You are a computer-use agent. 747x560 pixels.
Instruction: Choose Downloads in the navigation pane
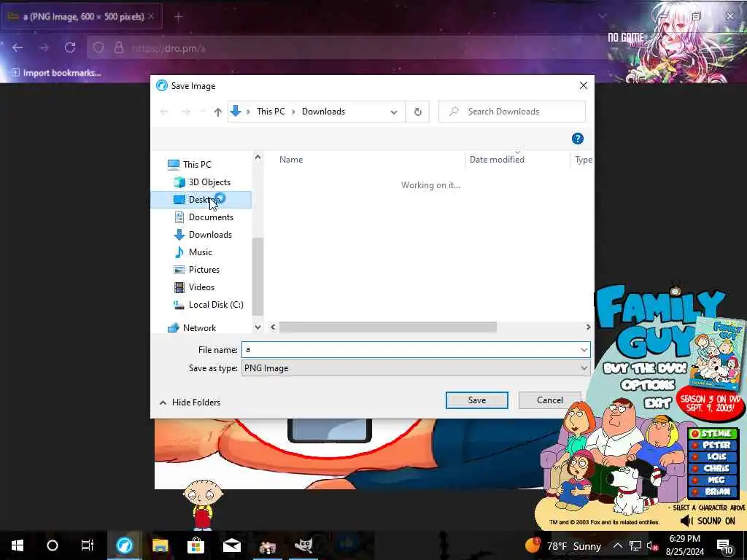(203, 235)
